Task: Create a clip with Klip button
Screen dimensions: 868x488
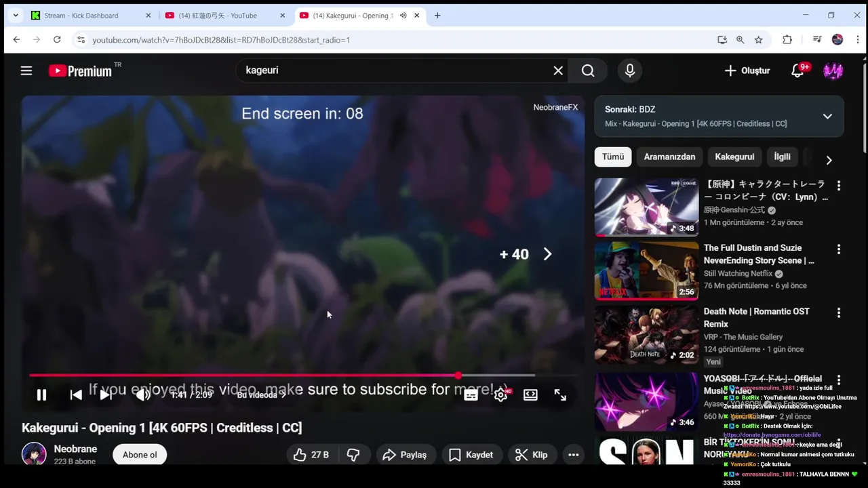Action: (532, 455)
